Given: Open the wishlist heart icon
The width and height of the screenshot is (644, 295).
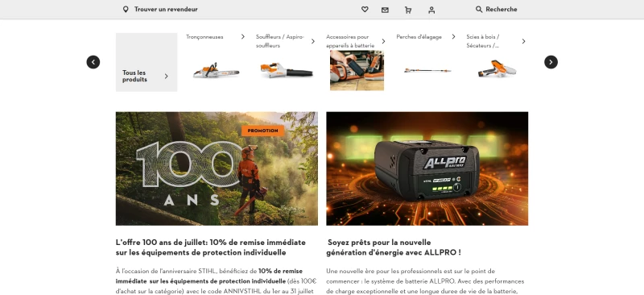Looking at the screenshot, I should pos(365,9).
